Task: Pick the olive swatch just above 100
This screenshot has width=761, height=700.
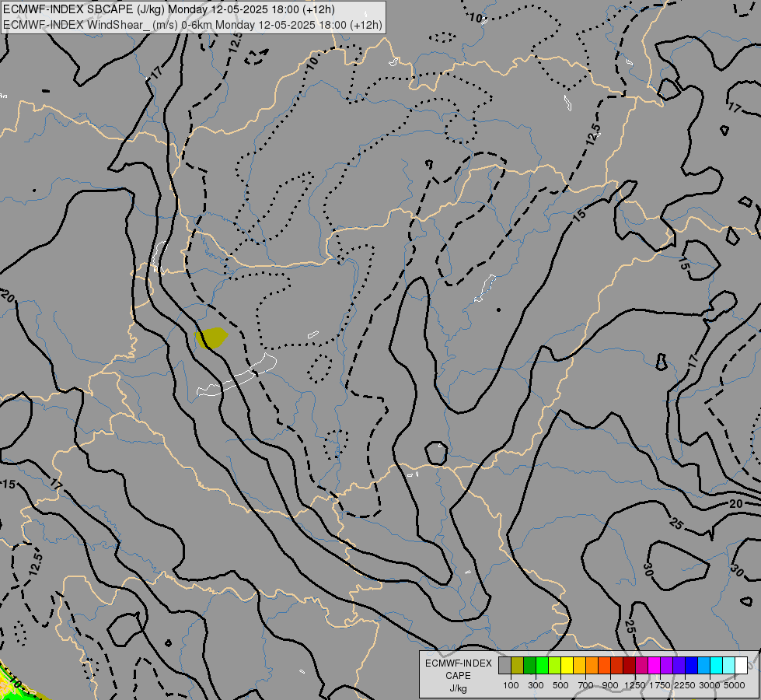Action: [518, 665]
